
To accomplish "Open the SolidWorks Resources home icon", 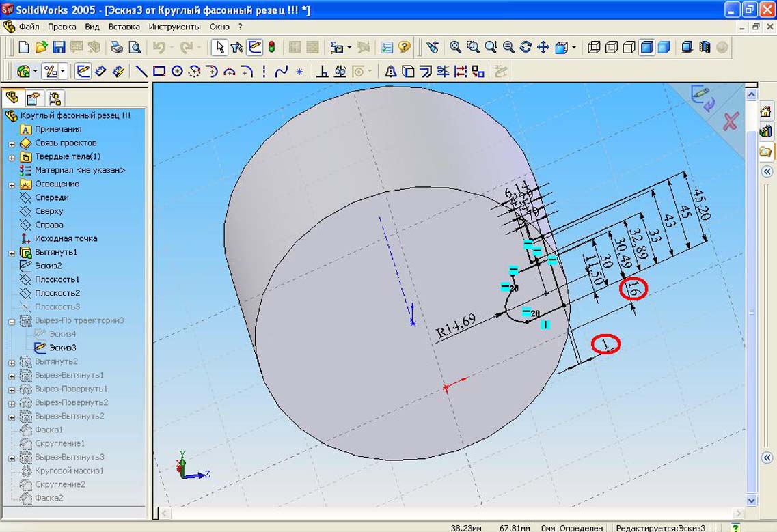I will coord(765,111).
